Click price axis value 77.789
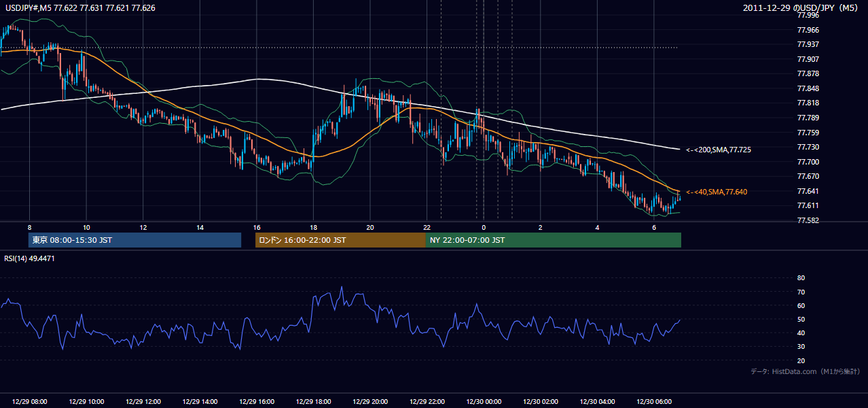The image size is (868, 408). [x=808, y=118]
